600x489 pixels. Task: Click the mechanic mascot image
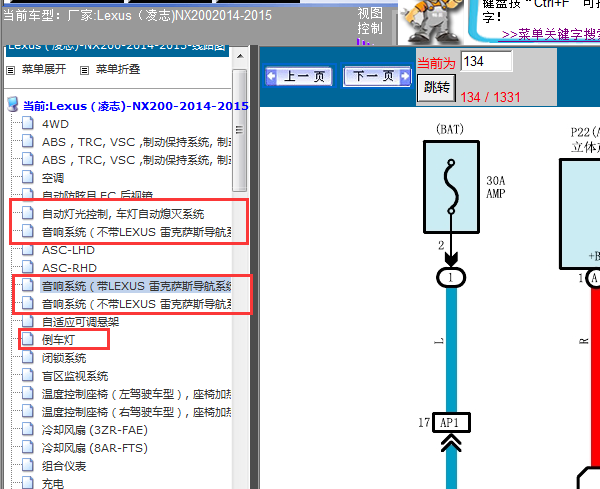(x=431, y=21)
